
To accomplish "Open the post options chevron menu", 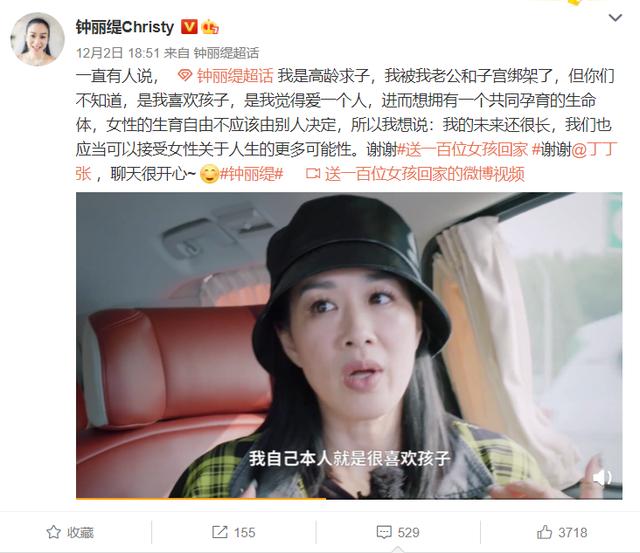I will coord(615,18).
